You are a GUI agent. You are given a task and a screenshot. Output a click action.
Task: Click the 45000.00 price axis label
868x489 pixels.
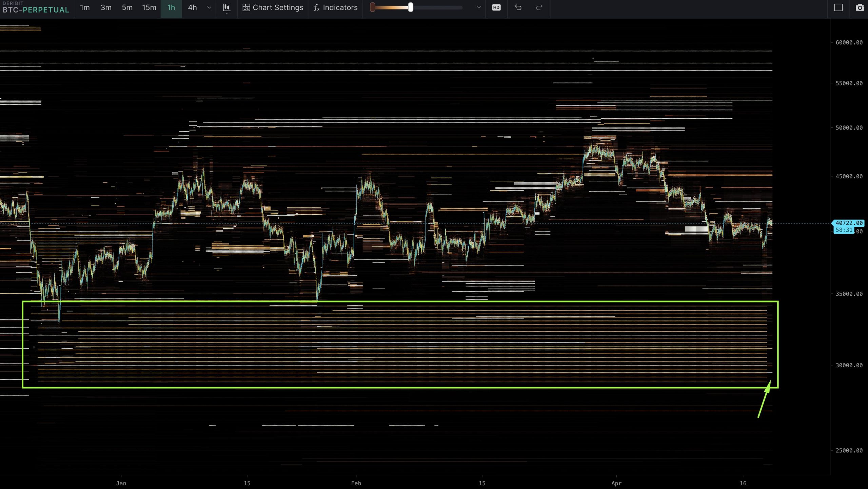click(x=849, y=176)
